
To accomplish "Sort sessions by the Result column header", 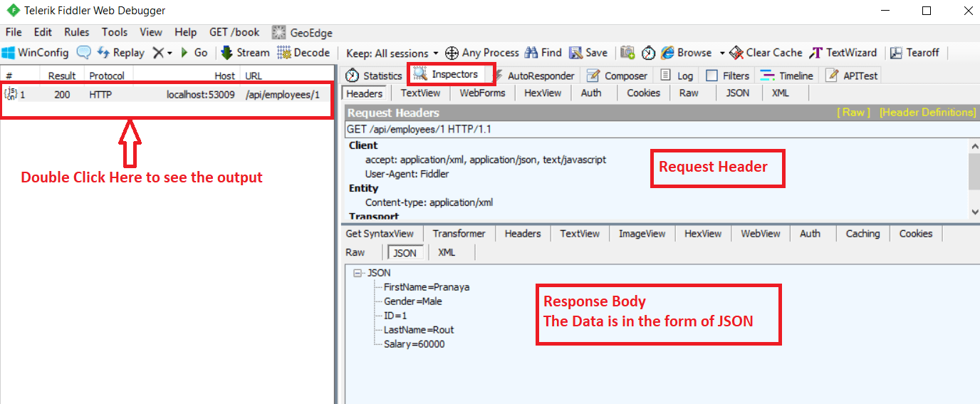I will point(62,76).
